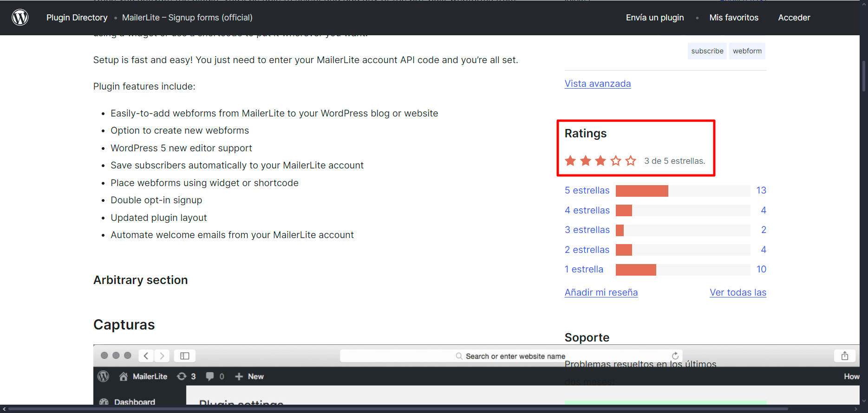Open Añadir mi reseña link
868x413 pixels.
[x=601, y=292]
